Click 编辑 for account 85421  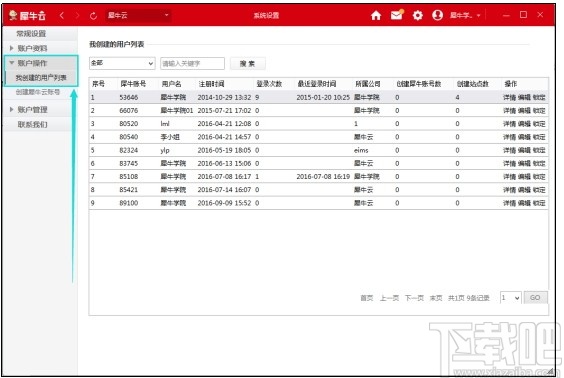pos(524,190)
